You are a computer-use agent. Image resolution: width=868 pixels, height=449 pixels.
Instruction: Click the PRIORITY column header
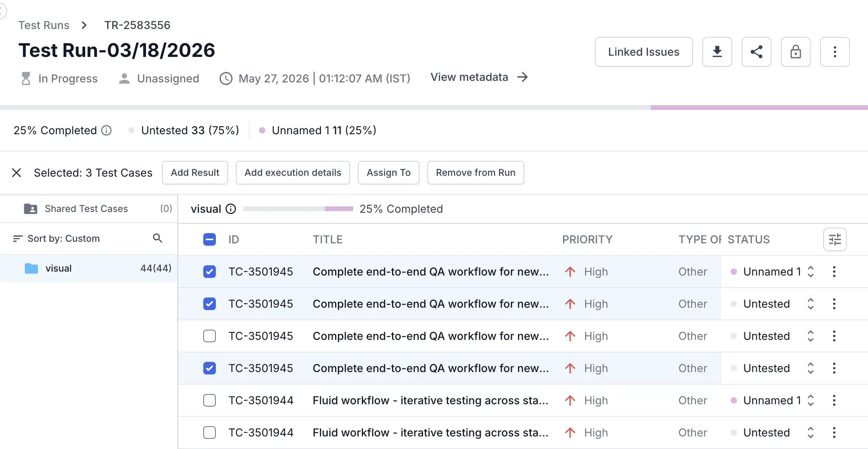pos(587,239)
